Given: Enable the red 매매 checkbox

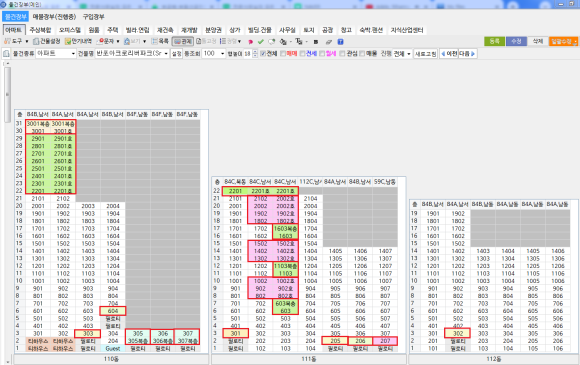Looking at the screenshot, I should 283,54.
